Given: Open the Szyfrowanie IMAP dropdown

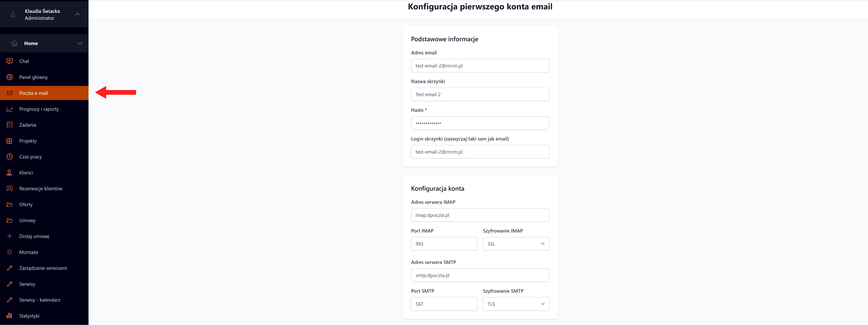Looking at the screenshot, I should [x=516, y=244].
